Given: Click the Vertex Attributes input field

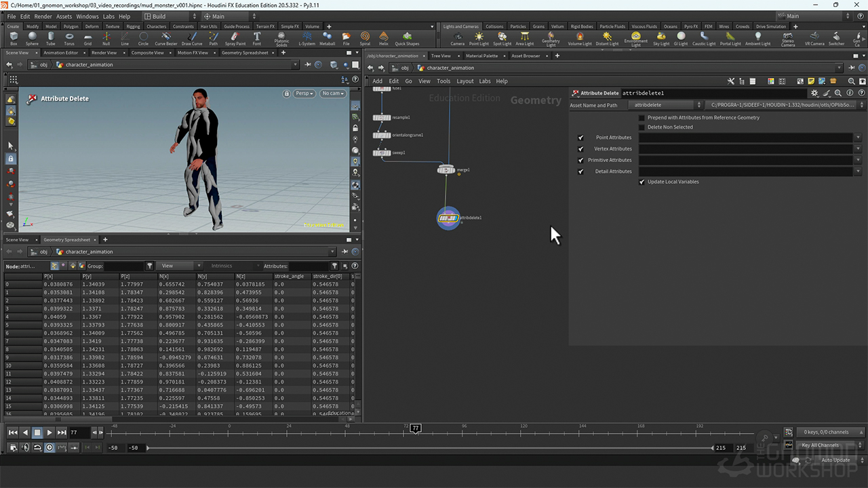Looking at the screenshot, I should [x=745, y=149].
